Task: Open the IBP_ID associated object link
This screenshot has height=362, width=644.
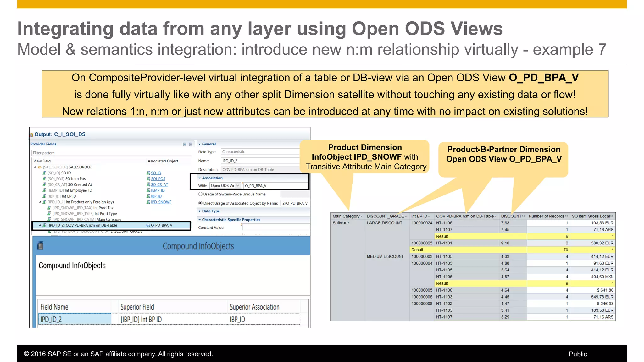Action: coord(156,196)
